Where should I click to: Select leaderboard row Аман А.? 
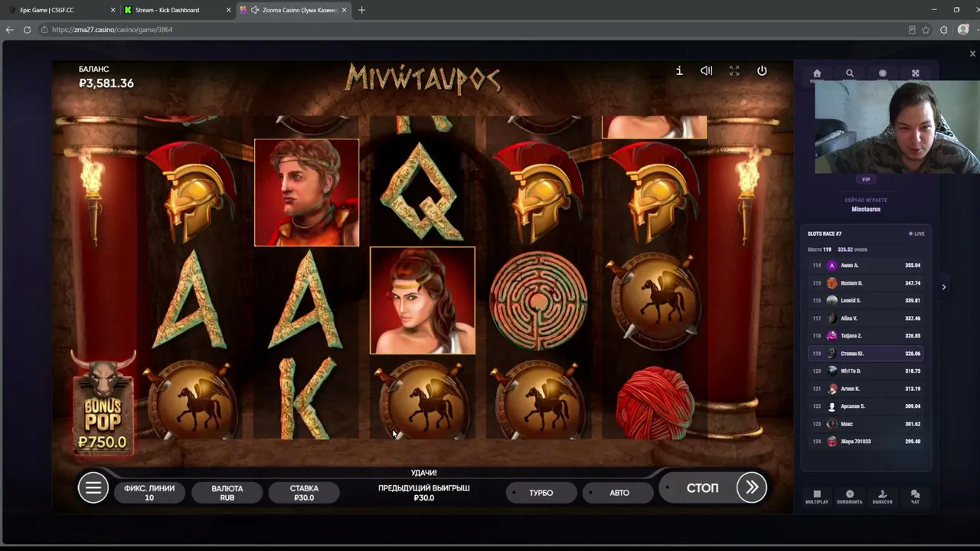866,266
